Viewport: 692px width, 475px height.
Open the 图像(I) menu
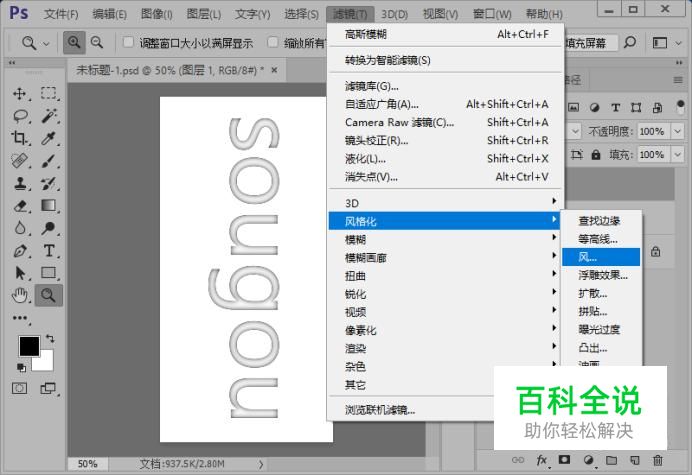click(157, 14)
